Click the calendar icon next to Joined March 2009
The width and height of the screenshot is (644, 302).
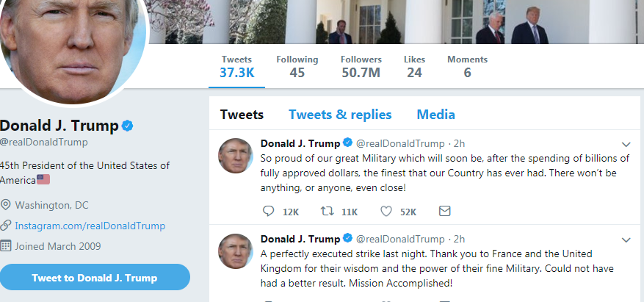[5, 246]
